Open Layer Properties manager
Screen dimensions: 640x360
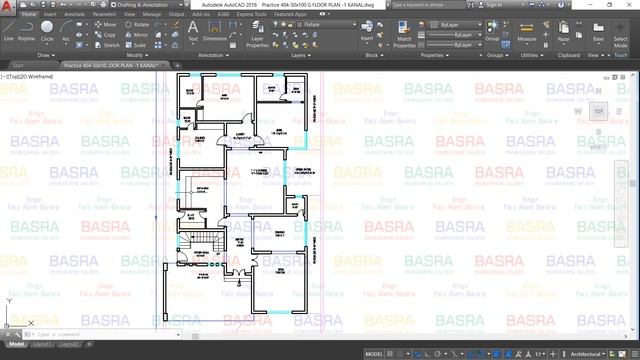coord(257,35)
